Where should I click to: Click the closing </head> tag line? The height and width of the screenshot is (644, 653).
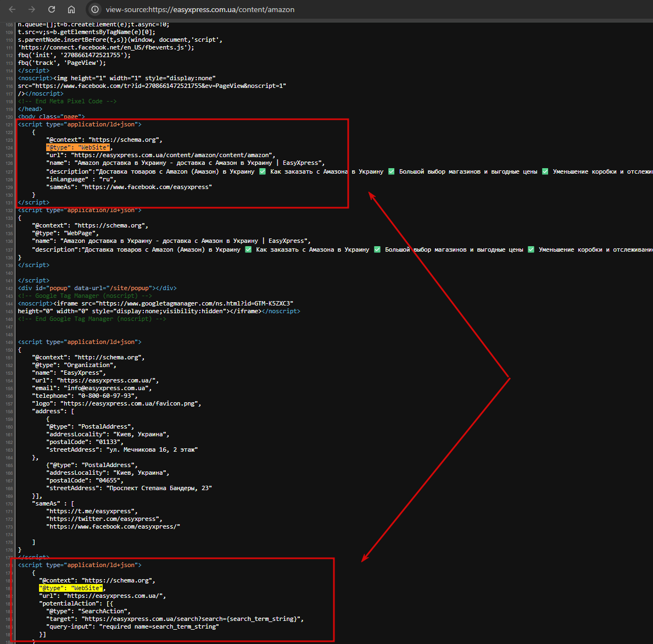tap(30, 109)
